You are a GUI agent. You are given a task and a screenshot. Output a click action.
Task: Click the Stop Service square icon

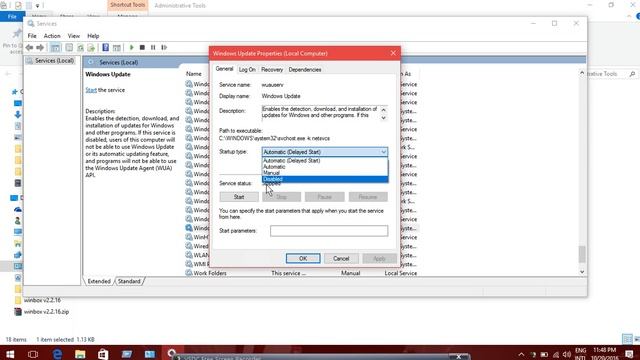point(142,47)
